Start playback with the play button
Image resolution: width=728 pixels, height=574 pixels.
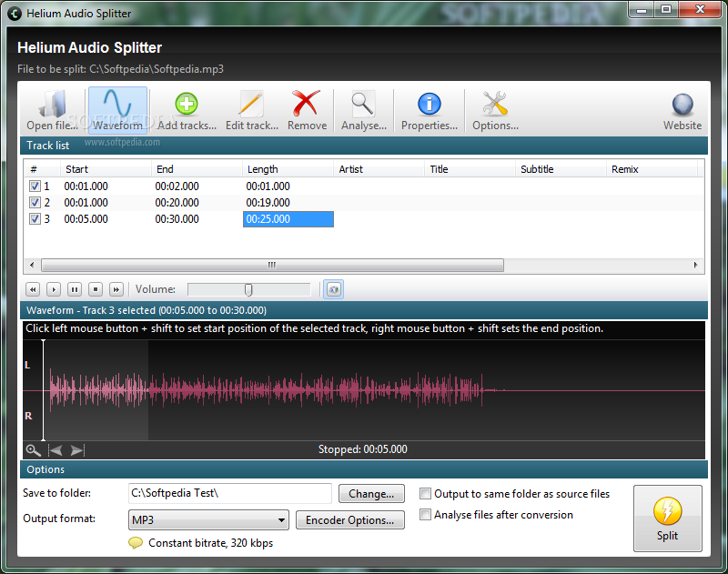coord(54,289)
